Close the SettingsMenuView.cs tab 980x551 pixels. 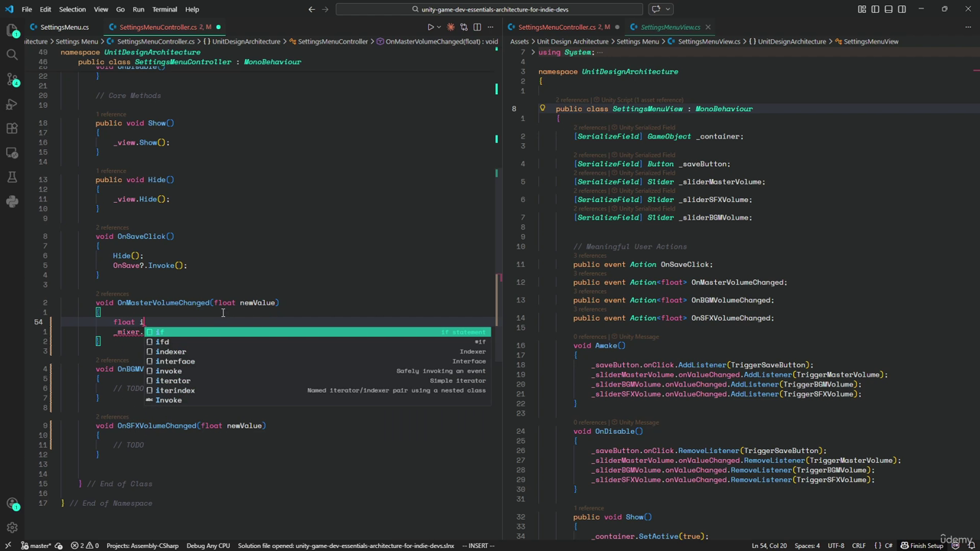point(707,28)
